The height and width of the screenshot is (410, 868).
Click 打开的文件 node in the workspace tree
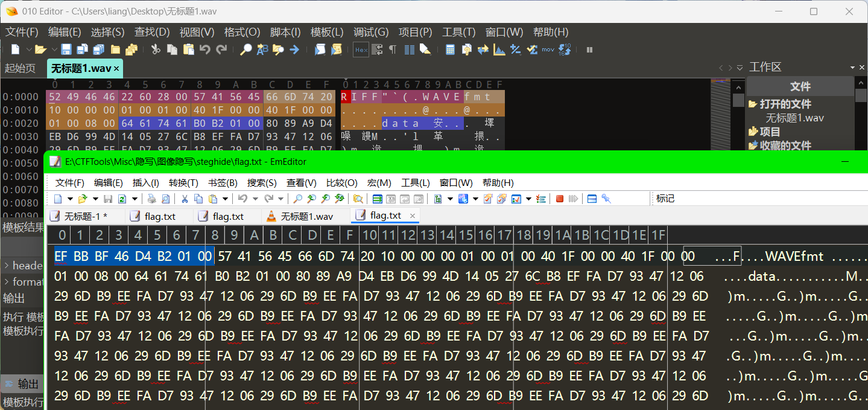coord(785,104)
